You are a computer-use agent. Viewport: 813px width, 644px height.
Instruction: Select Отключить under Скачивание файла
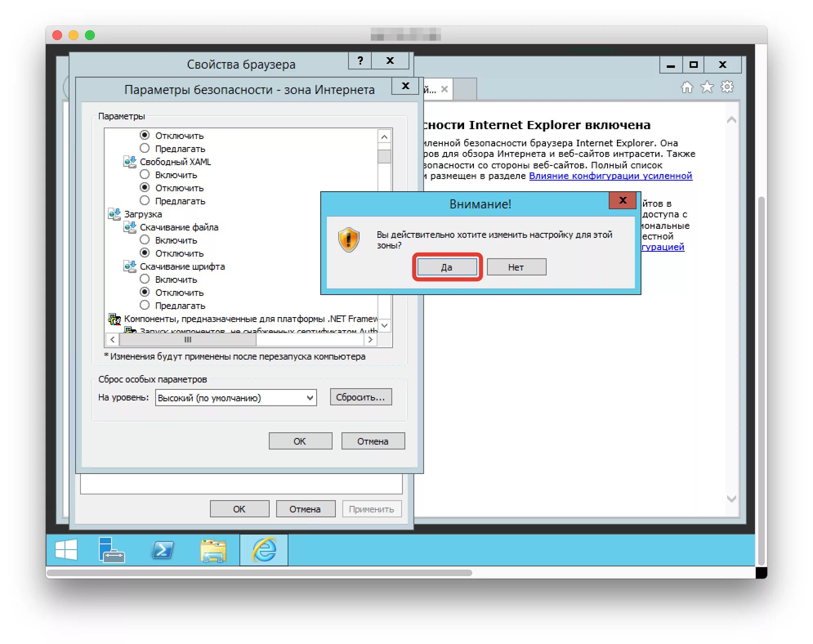(145, 253)
